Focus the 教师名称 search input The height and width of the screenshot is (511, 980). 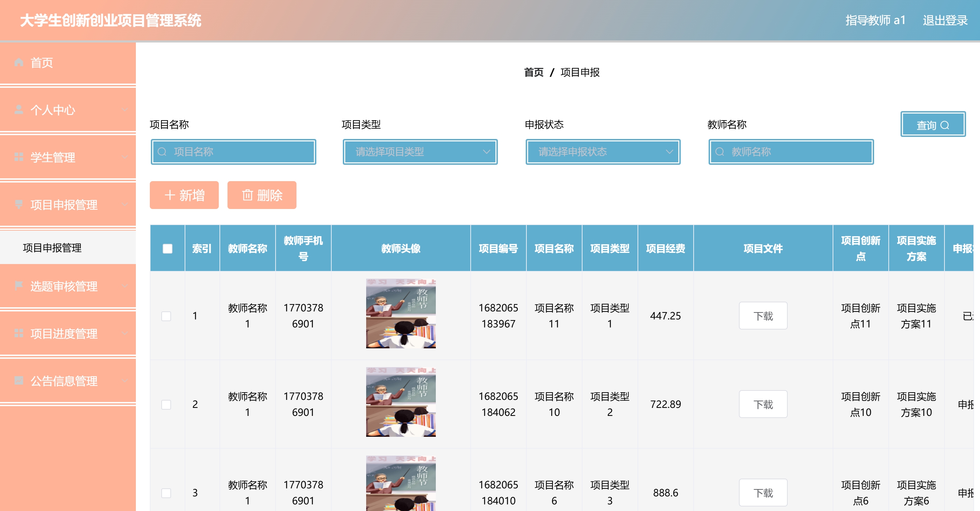click(791, 152)
